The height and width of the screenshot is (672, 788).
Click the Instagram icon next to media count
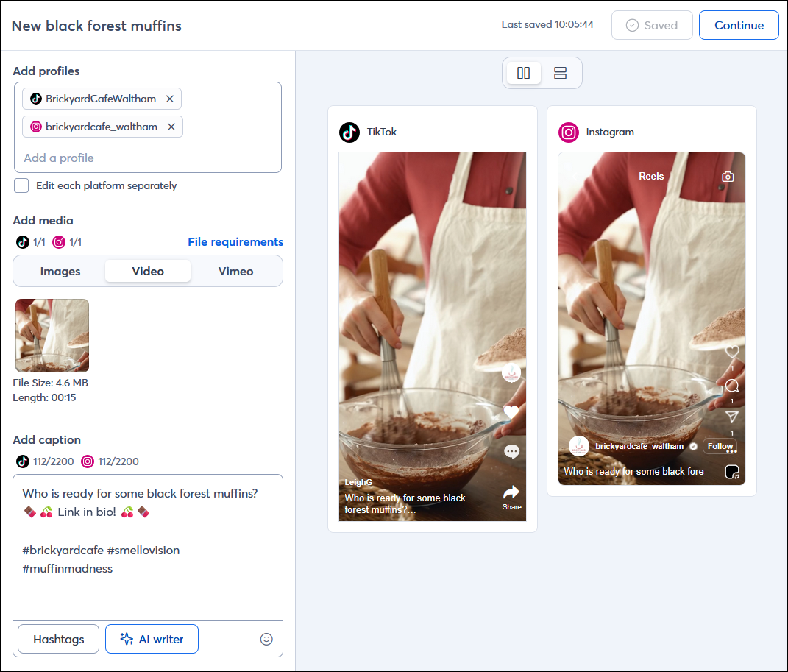tap(58, 242)
